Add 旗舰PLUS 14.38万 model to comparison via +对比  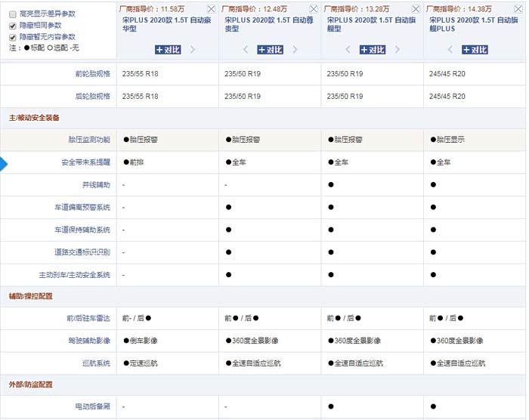(x=475, y=50)
